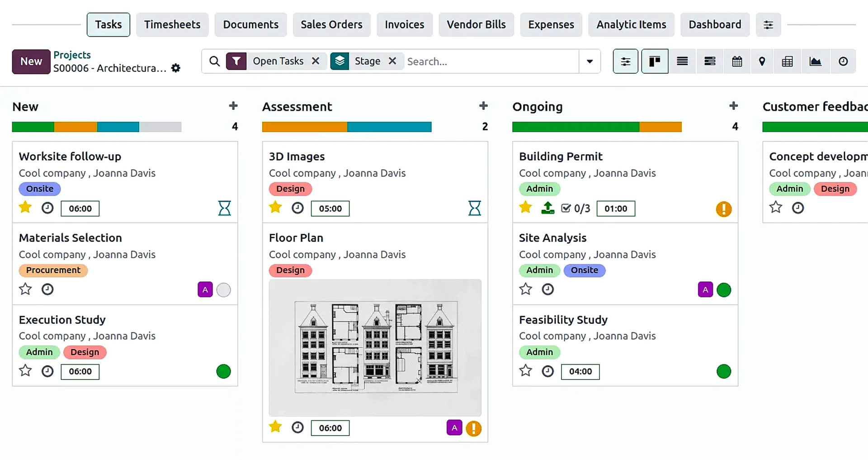
Task: Switch to List view icon
Action: point(682,62)
